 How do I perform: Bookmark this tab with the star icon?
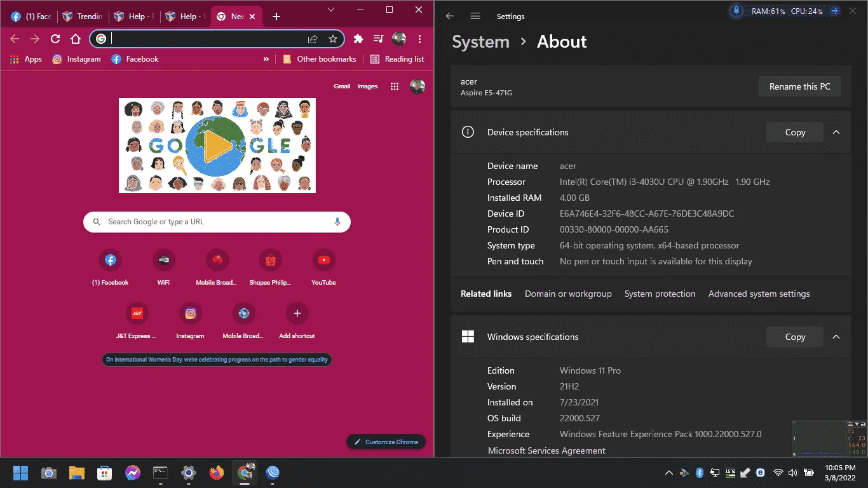tap(333, 39)
